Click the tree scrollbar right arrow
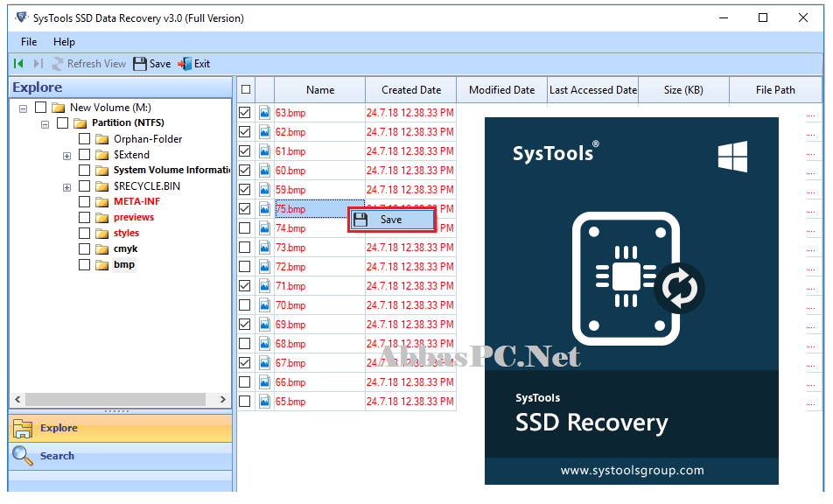Screen dimensions: 833x504 (x=223, y=399)
